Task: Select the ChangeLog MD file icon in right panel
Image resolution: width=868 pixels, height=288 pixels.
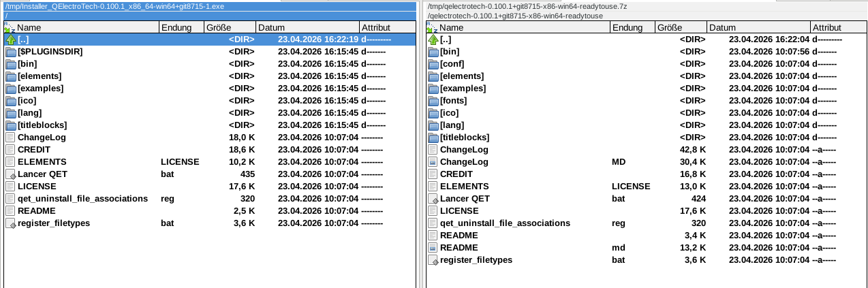Action: point(433,162)
